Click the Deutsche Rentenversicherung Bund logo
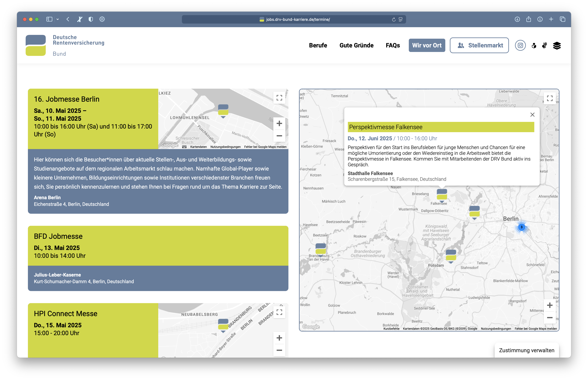The image size is (588, 380). pyautogui.click(x=65, y=45)
